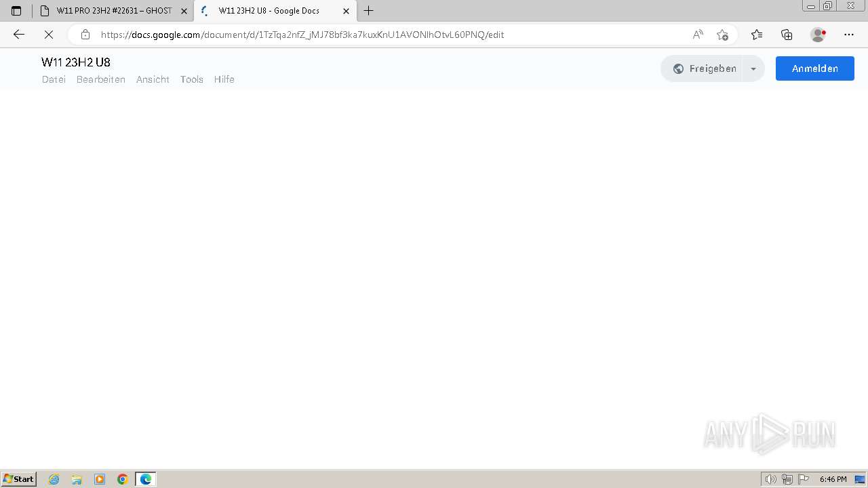This screenshot has width=868, height=488.
Task: View site information lock icon
Action: point(85,35)
